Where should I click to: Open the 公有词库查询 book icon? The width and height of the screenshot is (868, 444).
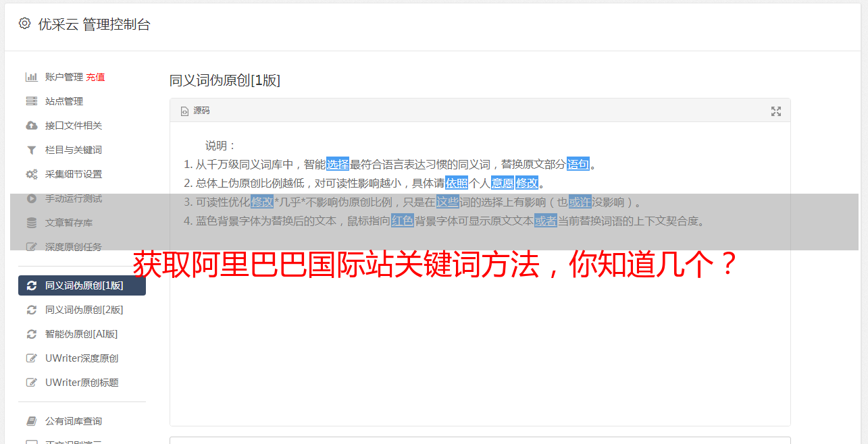tap(31, 421)
